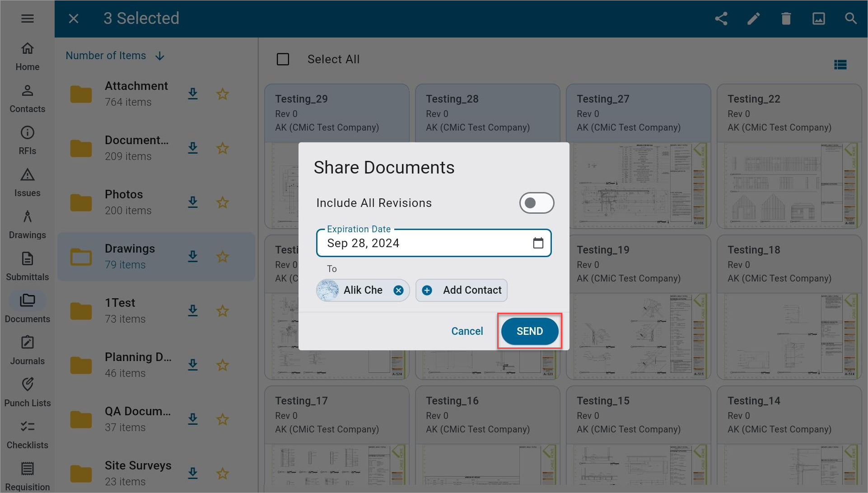
Task: Click the Delete/Trash icon in toolbar
Action: 786,19
